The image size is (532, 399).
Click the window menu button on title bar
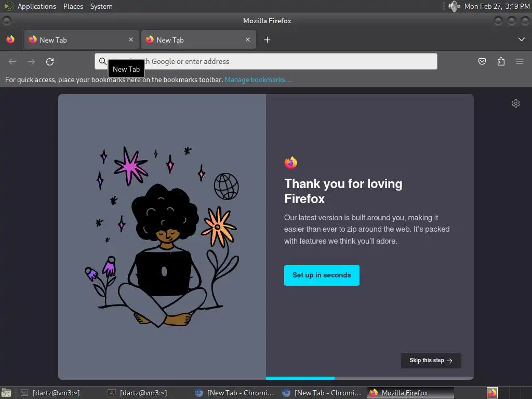tap(6, 21)
